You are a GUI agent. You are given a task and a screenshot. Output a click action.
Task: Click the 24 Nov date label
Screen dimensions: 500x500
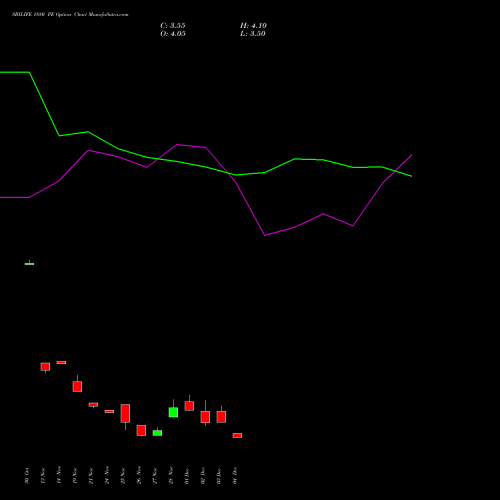[x=107, y=475]
